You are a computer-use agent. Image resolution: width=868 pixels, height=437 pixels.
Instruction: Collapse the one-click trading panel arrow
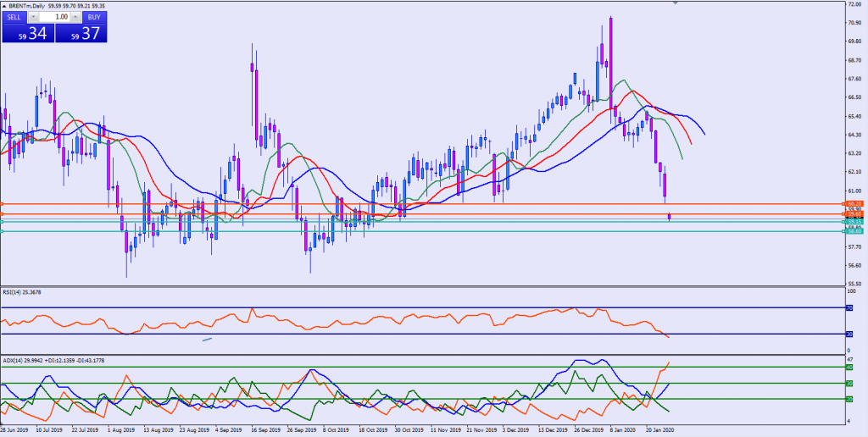click(4, 5)
